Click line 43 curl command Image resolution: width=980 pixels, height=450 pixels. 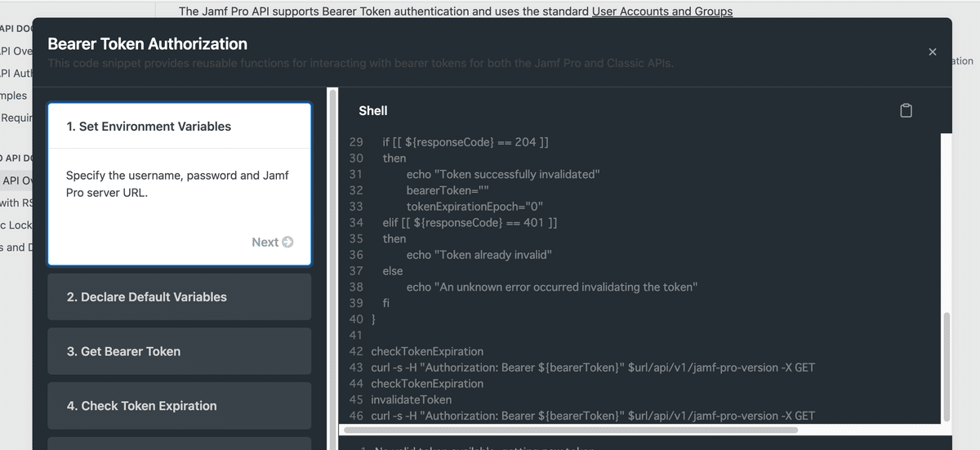(593, 368)
